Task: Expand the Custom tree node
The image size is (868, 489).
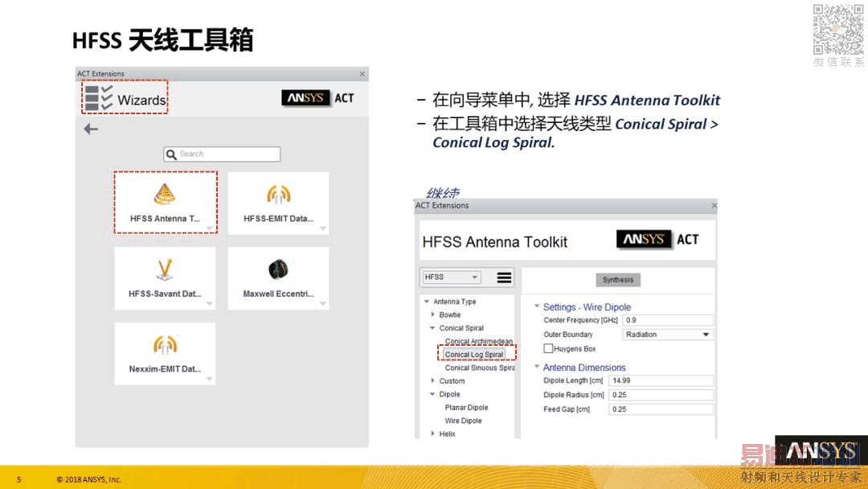Action: pos(433,380)
